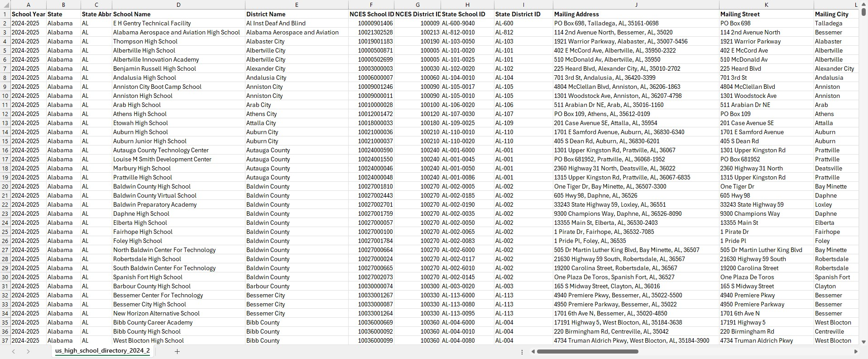This screenshot has height=359, width=868.
Task: Select row 20 header
Action: point(5,186)
